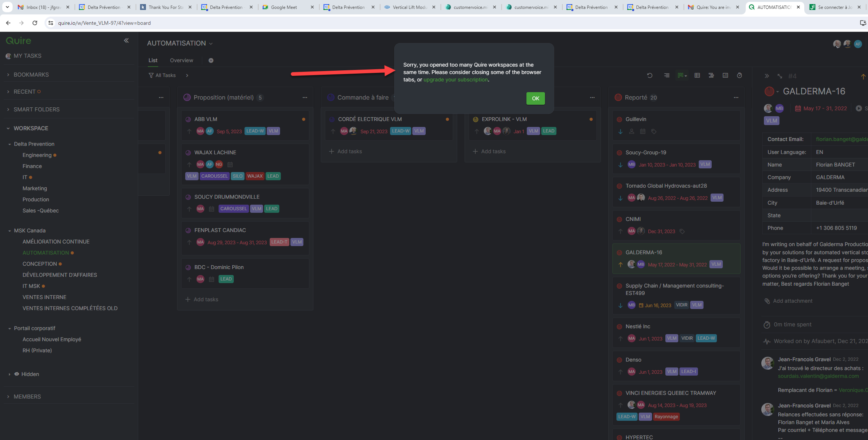Switch to nested list view icon
The width and height of the screenshot is (868, 440).
coord(667,75)
